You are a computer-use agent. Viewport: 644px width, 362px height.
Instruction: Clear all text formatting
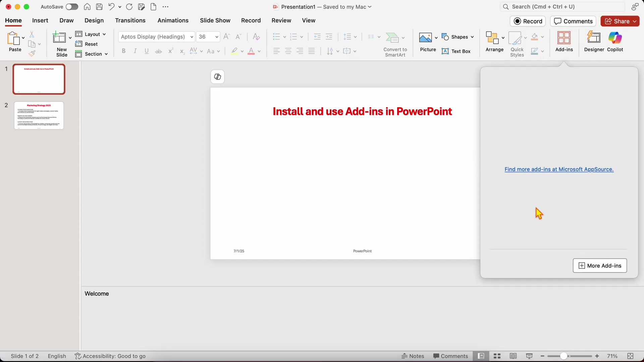click(256, 37)
